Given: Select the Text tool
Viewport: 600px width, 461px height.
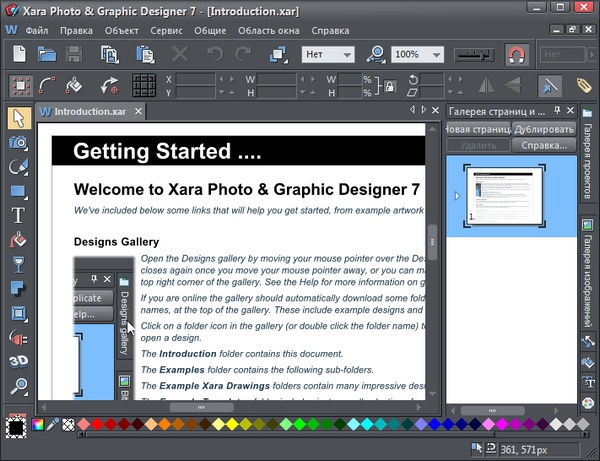Looking at the screenshot, I should [x=18, y=215].
